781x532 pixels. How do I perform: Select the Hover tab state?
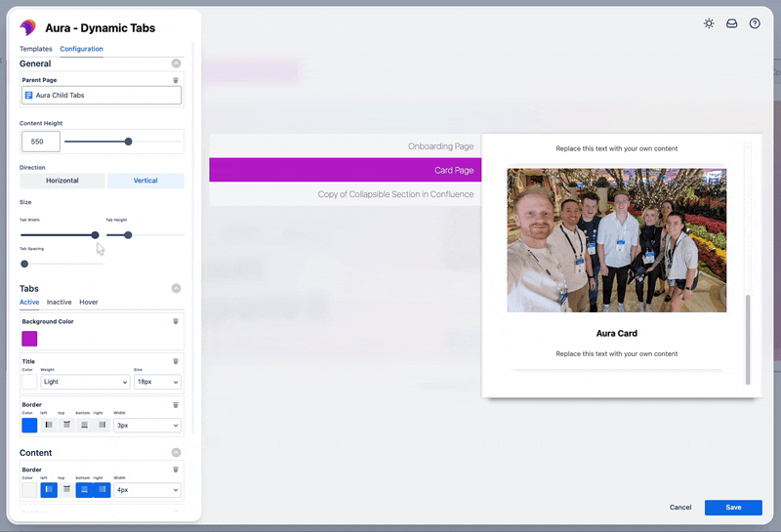(89, 302)
